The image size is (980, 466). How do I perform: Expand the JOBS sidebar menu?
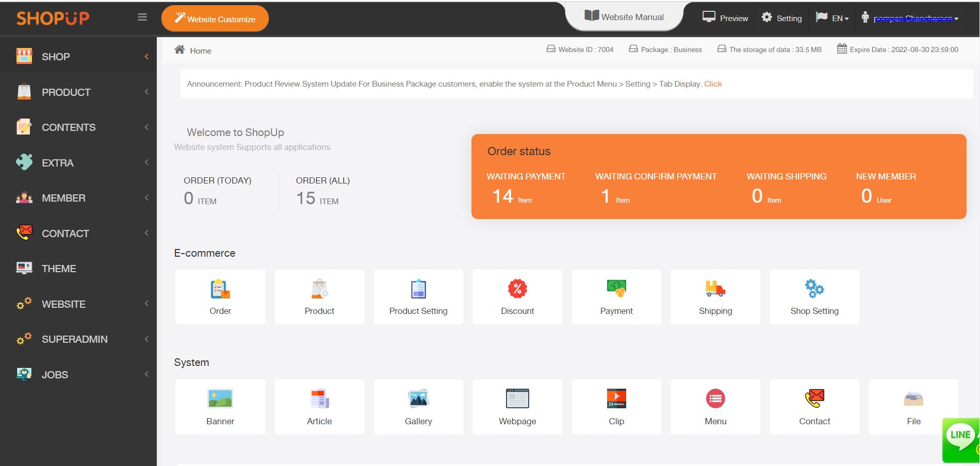coord(78,375)
